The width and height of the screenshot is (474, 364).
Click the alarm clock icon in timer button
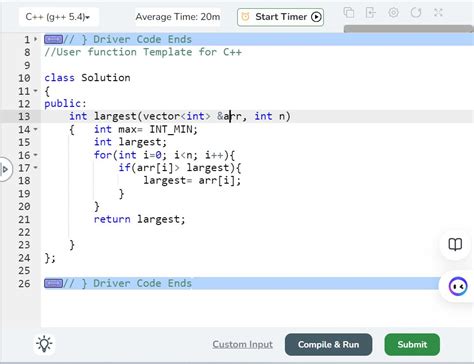coord(245,17)
